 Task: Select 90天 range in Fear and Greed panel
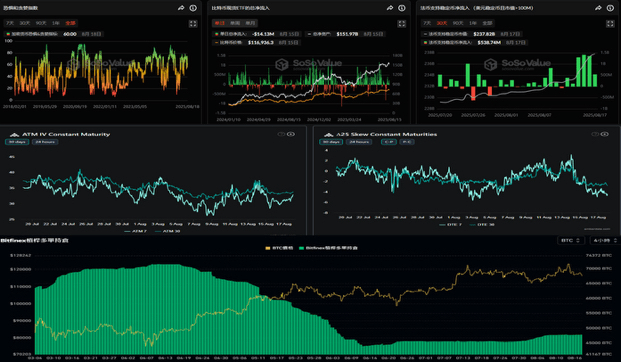click(41, 23)
